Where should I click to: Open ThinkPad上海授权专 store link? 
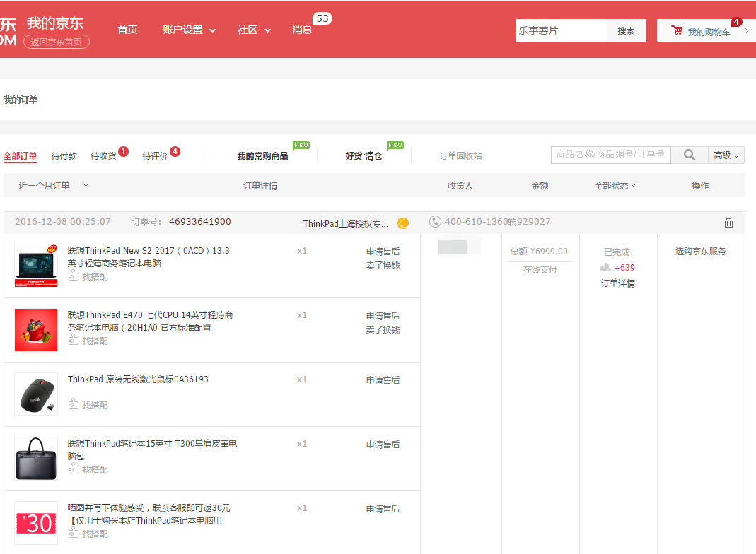(345, 223)
